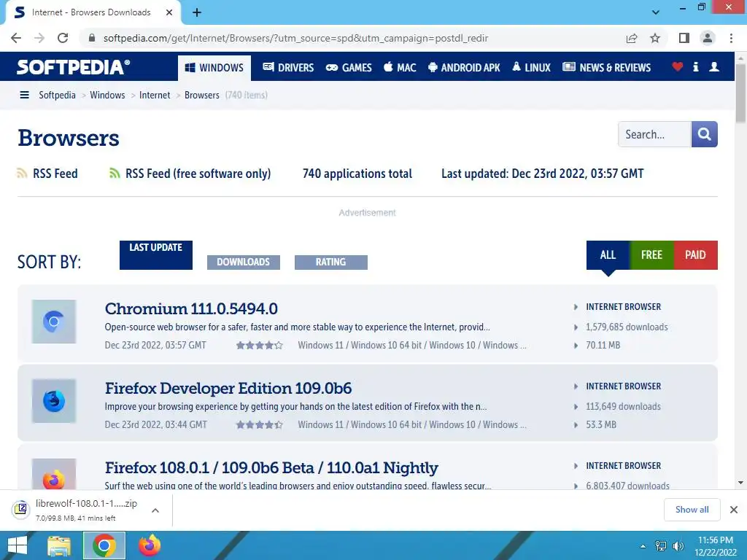The image size is (747, 560).
Task: Click the Softpedia breadcrumb link
Action: [57, 96]
